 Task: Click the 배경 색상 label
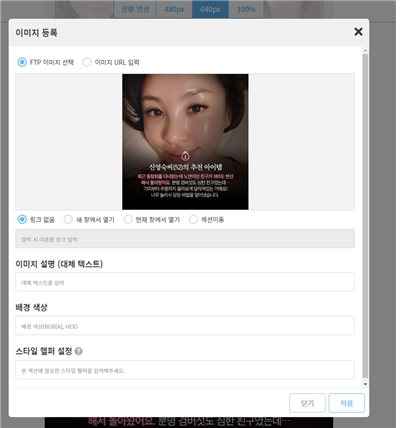pos(31,307)
